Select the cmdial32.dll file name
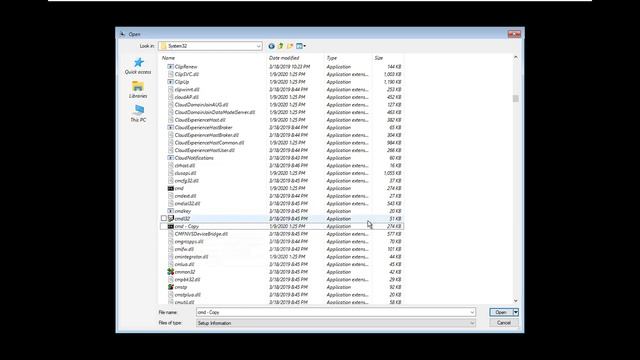 187,204
